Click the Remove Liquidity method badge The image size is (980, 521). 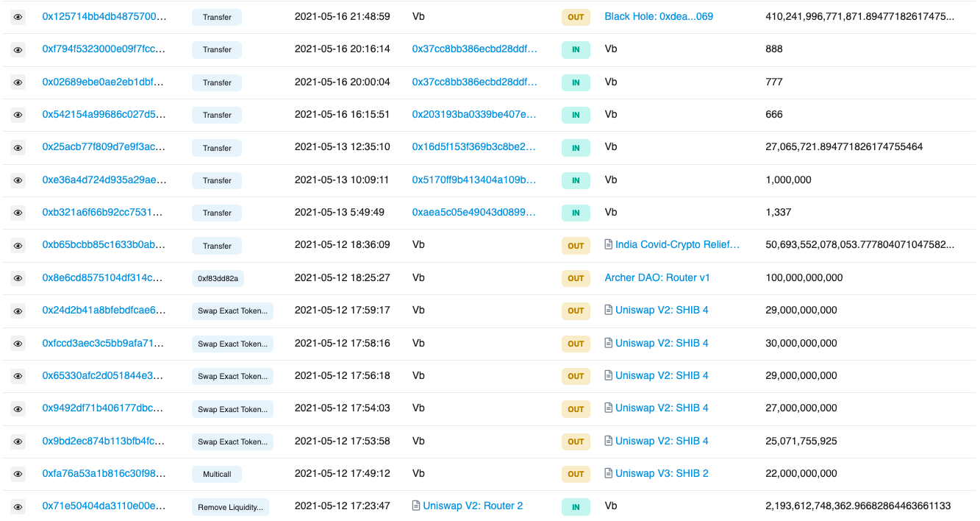230,507
